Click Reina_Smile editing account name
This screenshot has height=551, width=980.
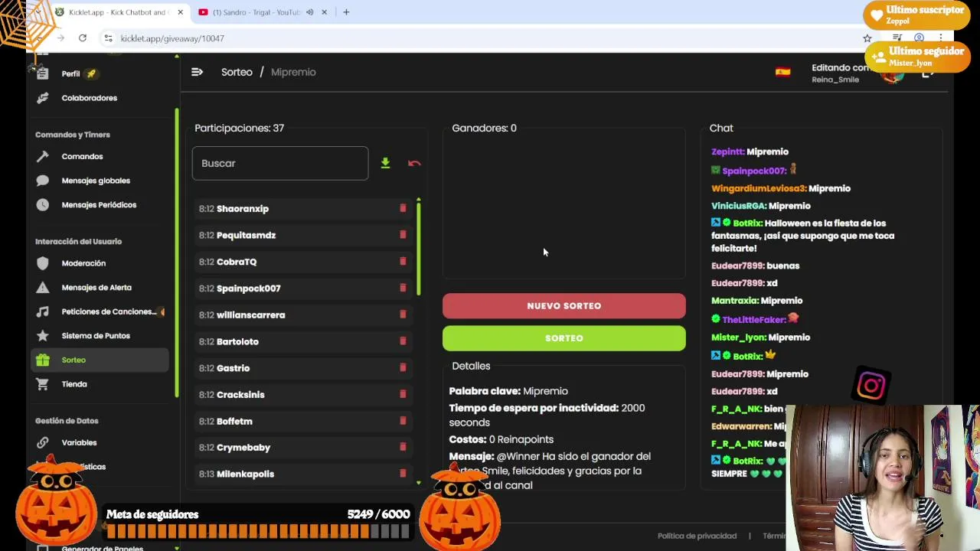coord(835,80)
